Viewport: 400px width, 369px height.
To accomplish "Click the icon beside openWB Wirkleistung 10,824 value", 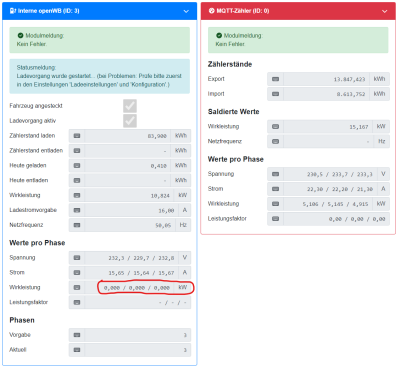I will point(77,195).
